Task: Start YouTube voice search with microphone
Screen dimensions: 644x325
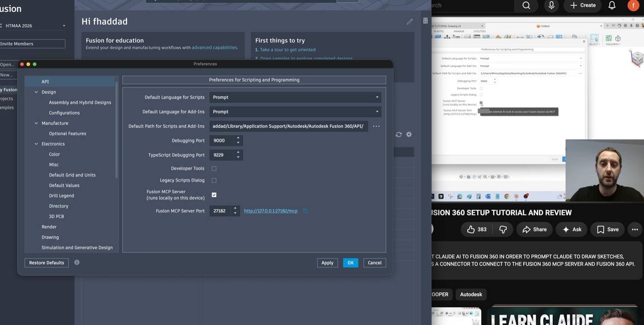Action: pyautogui.click(x=551, y=6)
